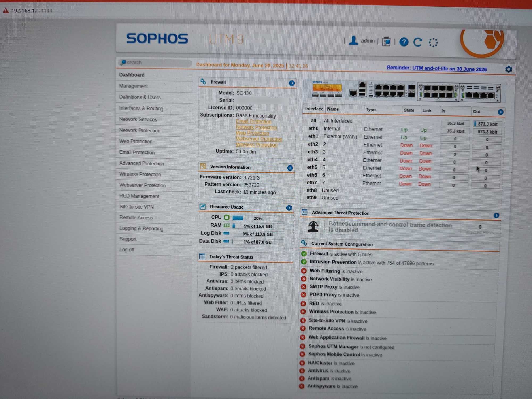
Task: Click the Version Information feed icon
Action: click(203, 167)
